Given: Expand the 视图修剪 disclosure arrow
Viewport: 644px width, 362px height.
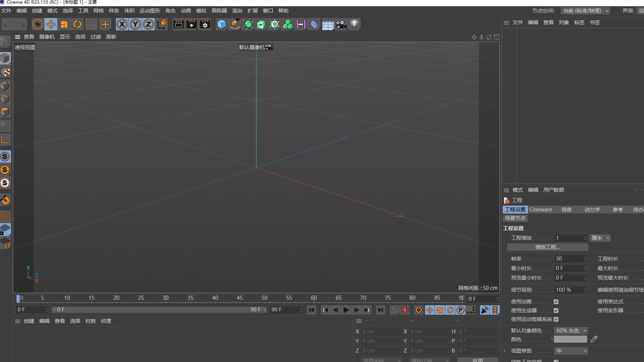Looking at the screenshot, I should [505, 351].
